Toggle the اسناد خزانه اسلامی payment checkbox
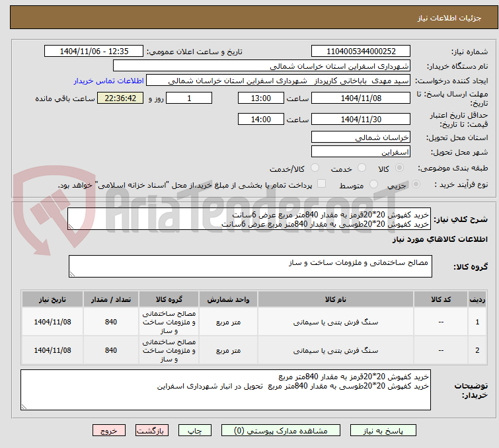The width and height of the screenshot is (499, 448). [x=321, y=184]
